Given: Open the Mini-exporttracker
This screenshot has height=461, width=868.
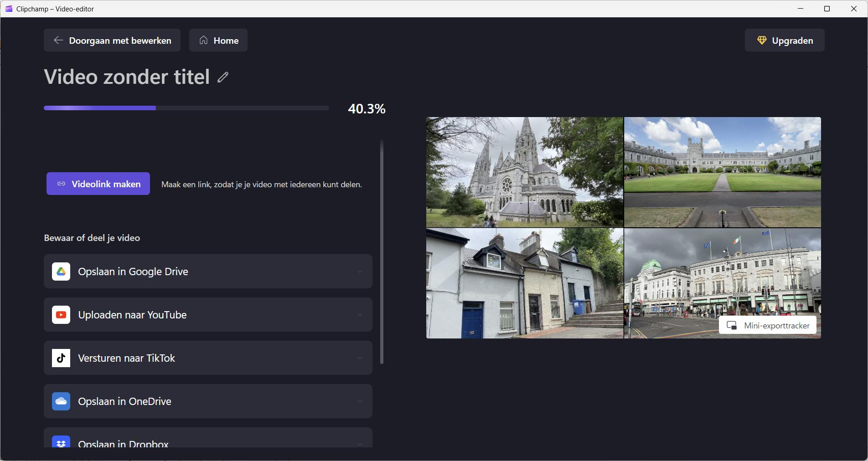Looking at the screenshot, I should coord(768,326).
